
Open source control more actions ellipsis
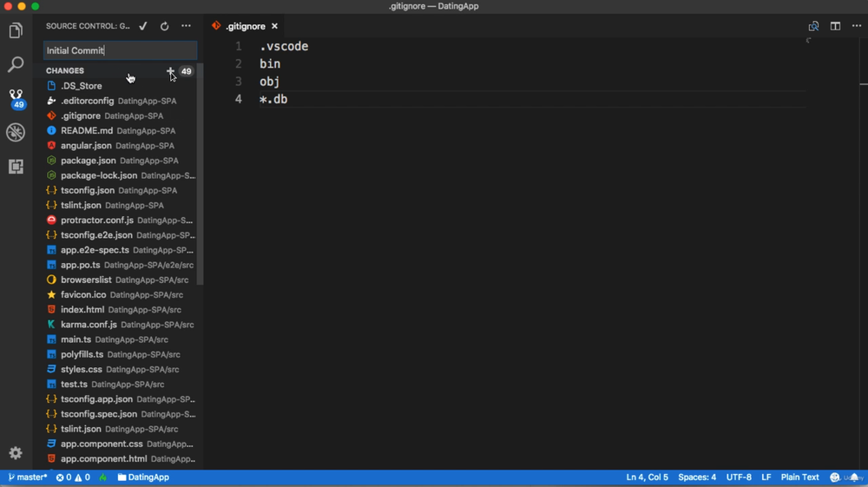[186, 26]
